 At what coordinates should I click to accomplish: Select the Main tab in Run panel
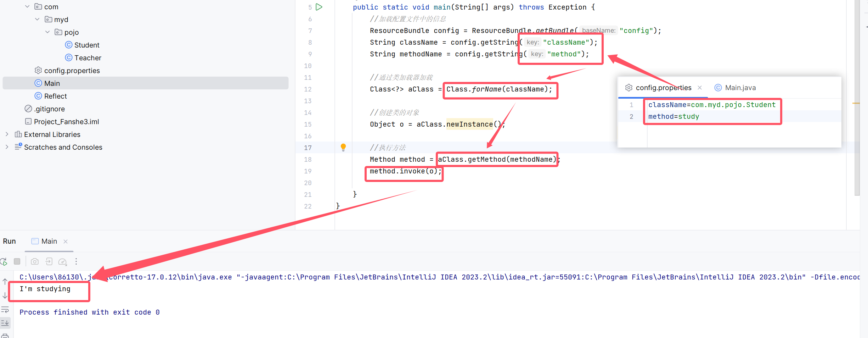pos(49,241)
